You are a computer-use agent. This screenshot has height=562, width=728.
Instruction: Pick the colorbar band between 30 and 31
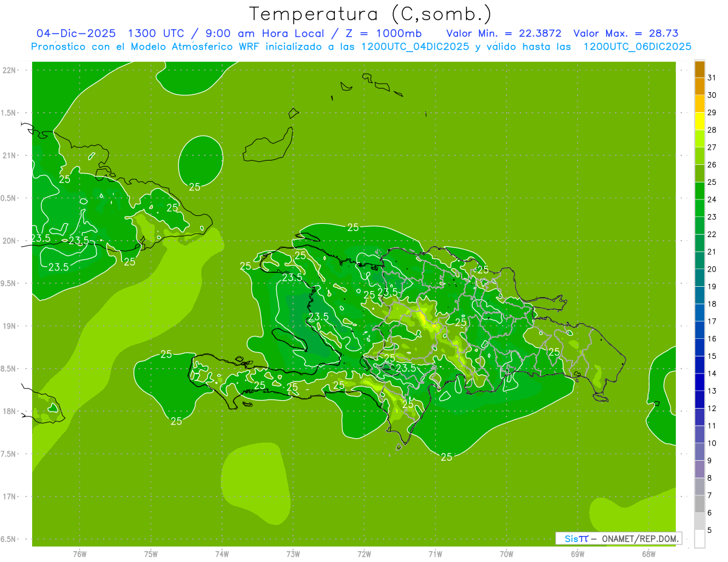[699, 87]
